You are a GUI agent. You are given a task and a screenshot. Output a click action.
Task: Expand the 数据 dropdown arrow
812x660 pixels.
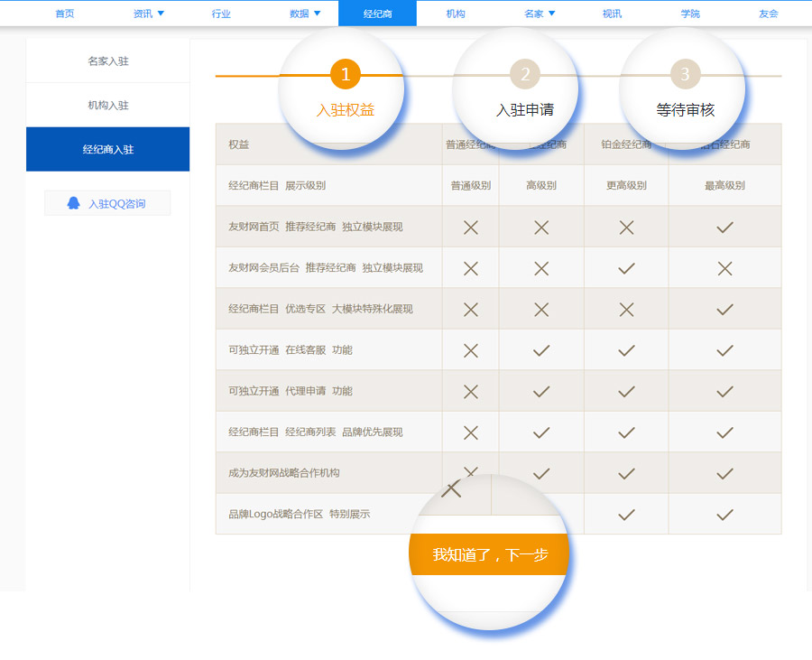(x=317, y=14)
